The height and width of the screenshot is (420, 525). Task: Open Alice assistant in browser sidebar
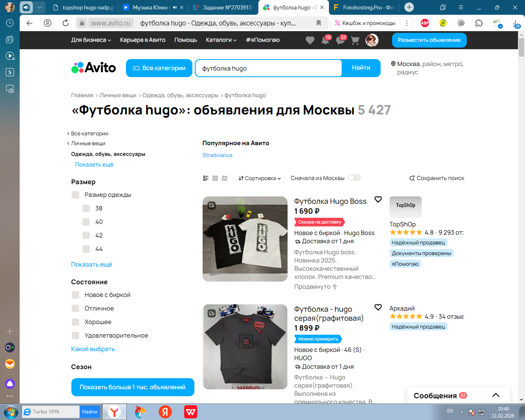point(10,384)
